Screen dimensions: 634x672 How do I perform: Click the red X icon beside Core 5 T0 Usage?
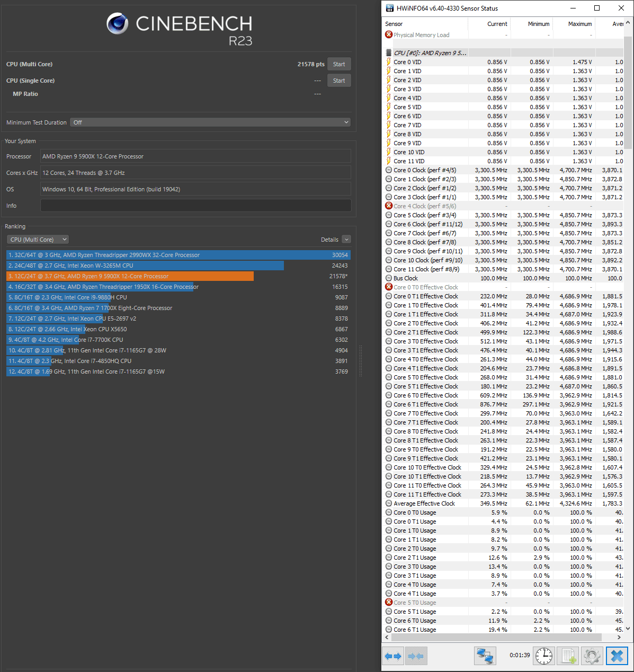tap(389, 602)
